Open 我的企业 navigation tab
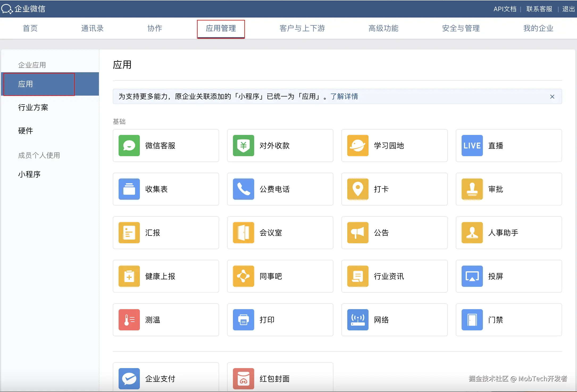The height and width of the screenshot is (392, 577). tap(538, 28)
